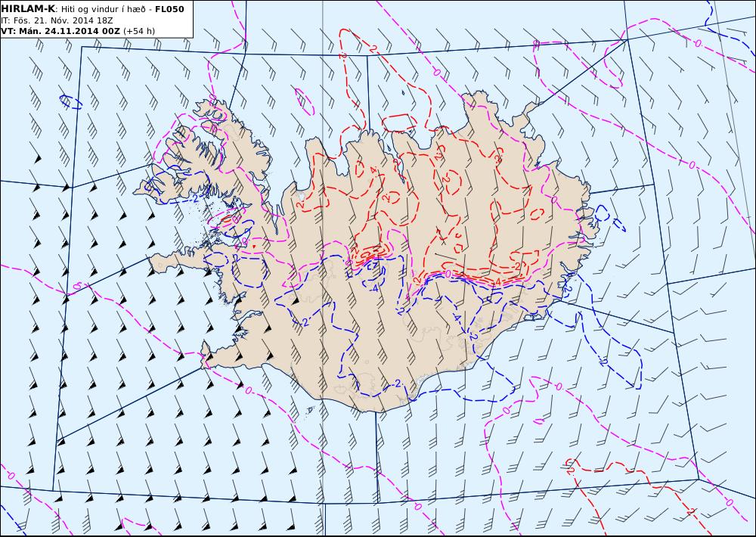Click the valid time 'Mán. 24.11.2014 00Z'
This screenshot has height=537, width=756.
(x=69, y=31)
